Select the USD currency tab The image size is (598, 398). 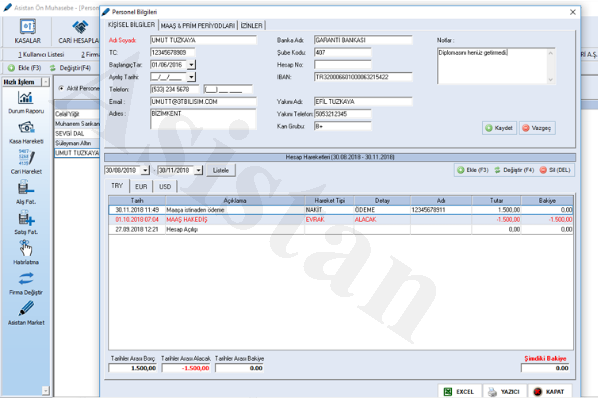(165, 186)
